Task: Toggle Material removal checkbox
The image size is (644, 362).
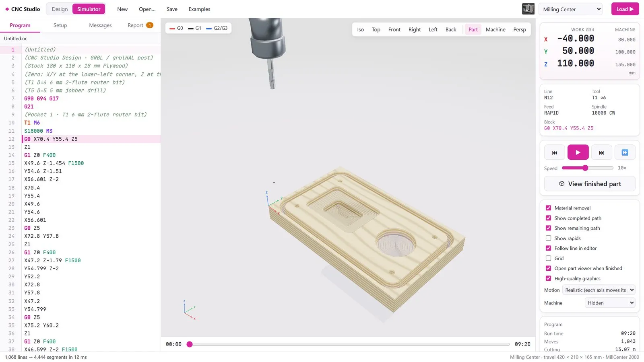Action: (x=548, y=208)
